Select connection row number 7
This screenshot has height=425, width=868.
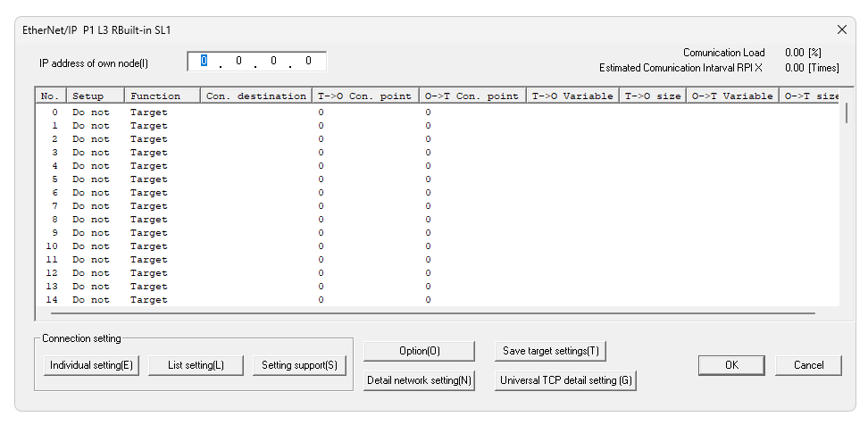click(438, 206)
